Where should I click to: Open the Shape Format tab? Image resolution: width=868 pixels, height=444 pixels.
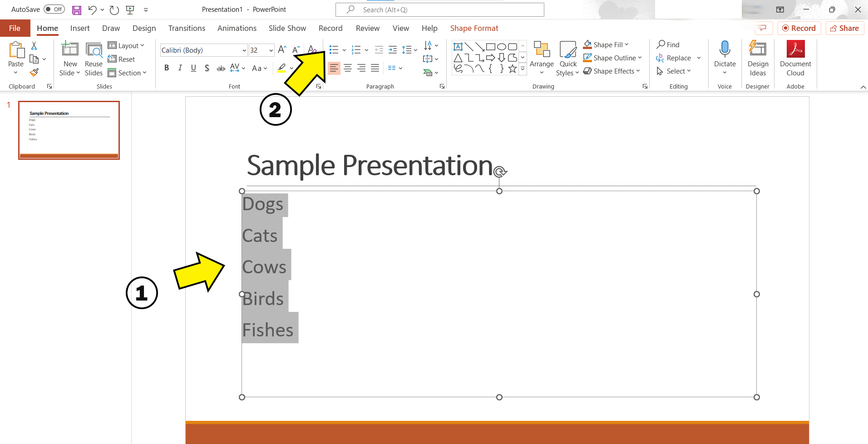point(474,28)
